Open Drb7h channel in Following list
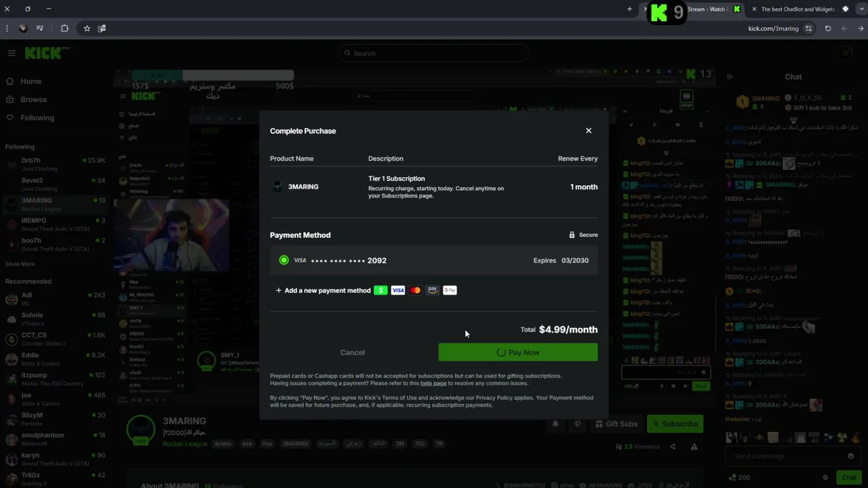 (x=54, y=165)
